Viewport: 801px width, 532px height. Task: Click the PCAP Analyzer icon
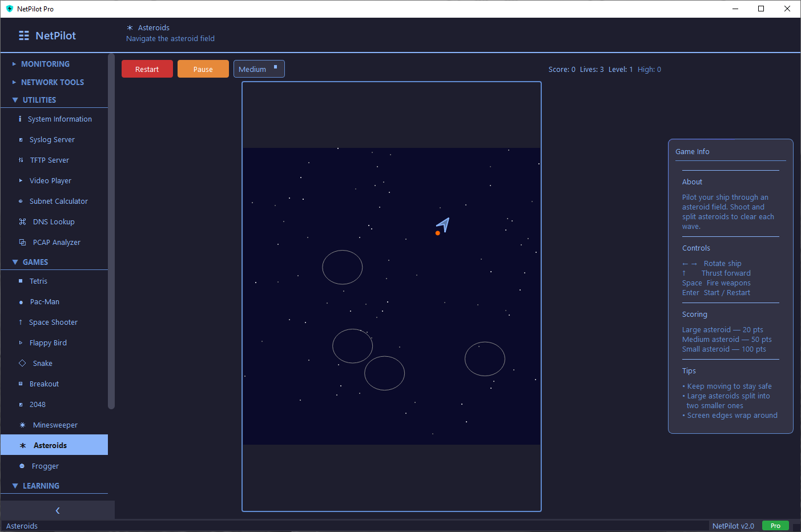pos(21,242)
